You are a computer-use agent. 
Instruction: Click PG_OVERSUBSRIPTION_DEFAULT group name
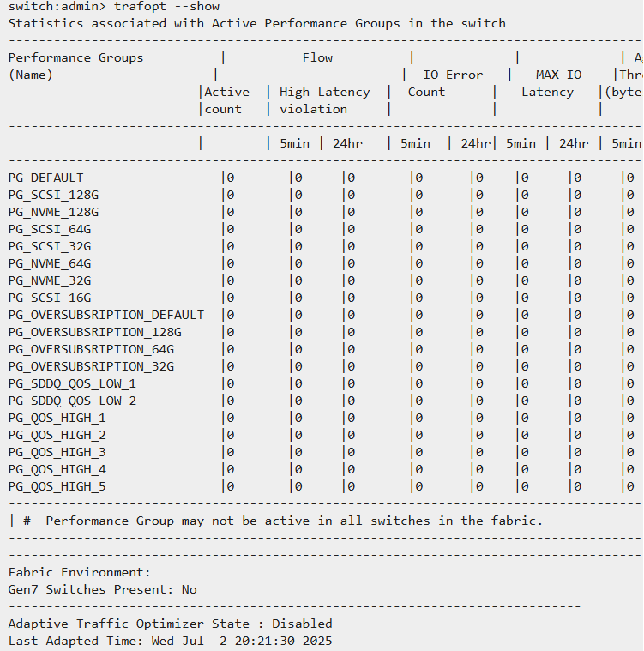pyautogui.click(x=106, y=315)
